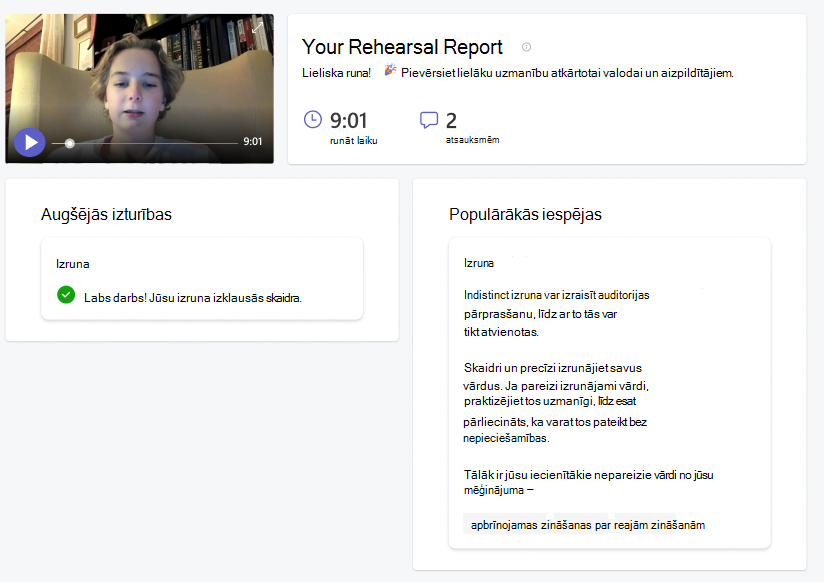Open the 'Labs darbs!' pronunciation message
The height and width of the screenshot is (582, 824).
[192, 298]
